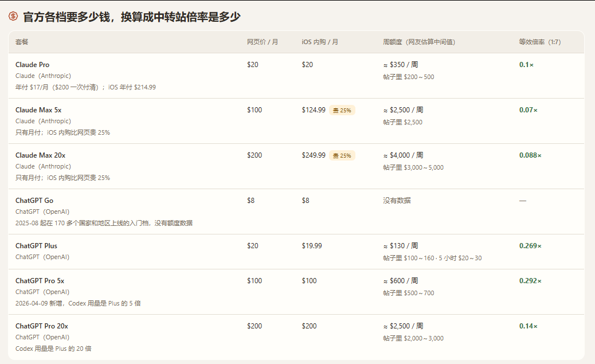
Task: Select the Claude Max 5x plan name
Action: (x=38, y=109)
